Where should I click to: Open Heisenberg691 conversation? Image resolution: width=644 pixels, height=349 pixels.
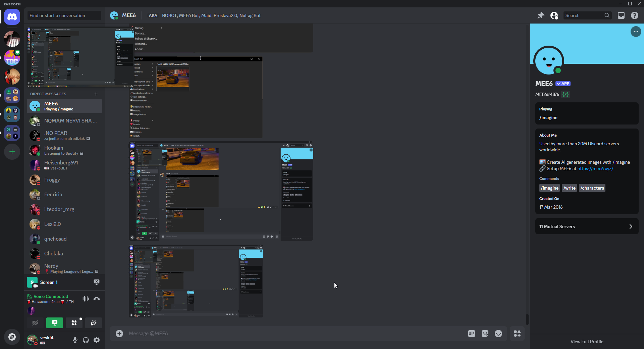[64, 165]
